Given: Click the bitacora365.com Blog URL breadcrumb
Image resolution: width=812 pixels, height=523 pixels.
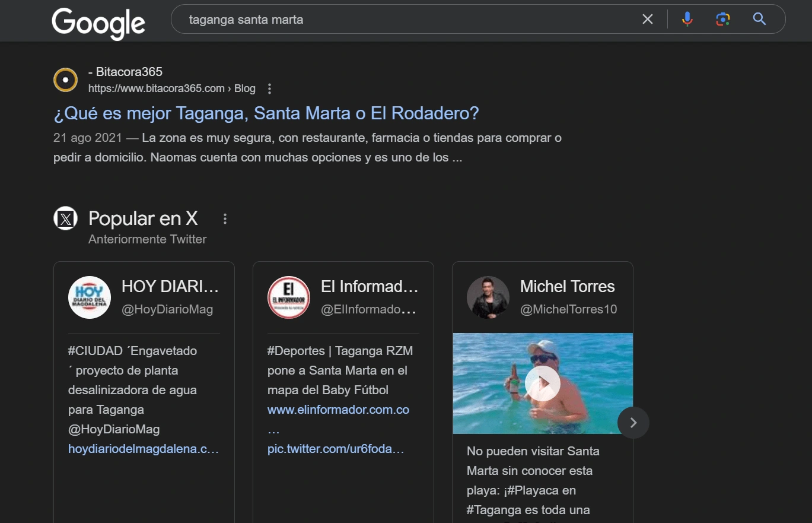Looking at the screenshot, I should [172, 88].
